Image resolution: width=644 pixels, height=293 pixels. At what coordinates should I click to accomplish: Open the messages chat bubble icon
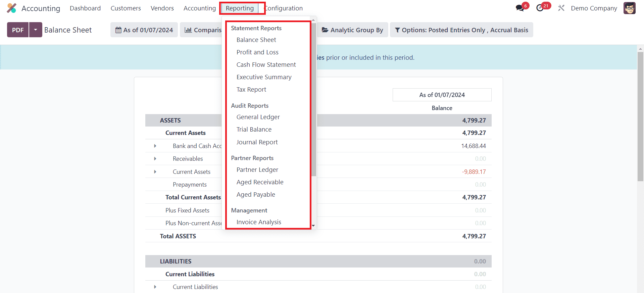[520, 8]
